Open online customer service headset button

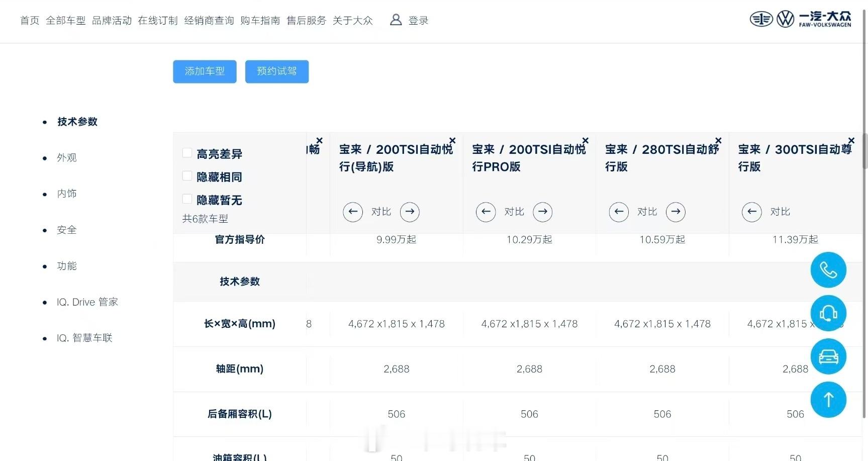click(828, 313)
